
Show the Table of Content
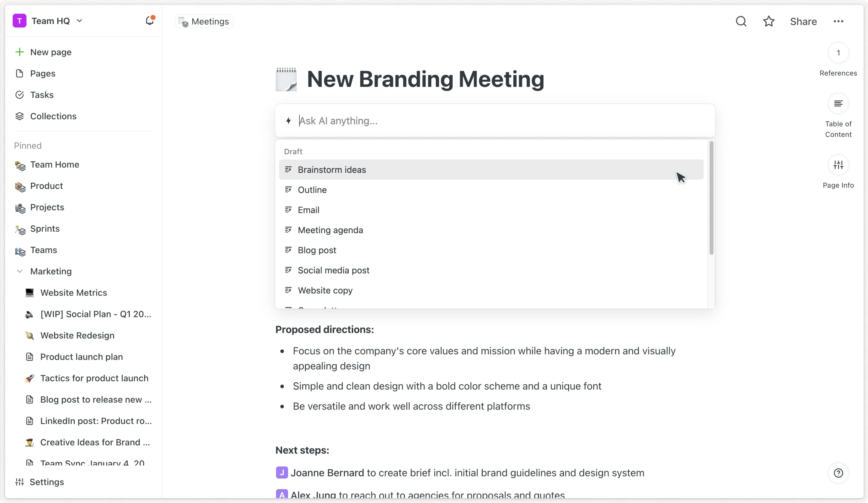(838, 104)
